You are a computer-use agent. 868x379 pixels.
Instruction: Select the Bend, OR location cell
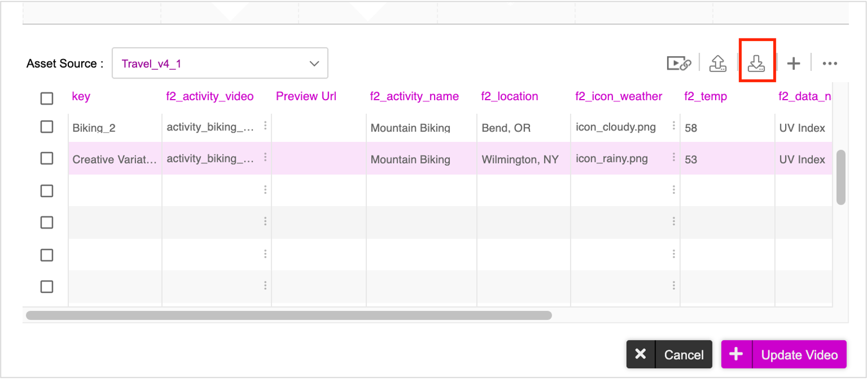[523, 128]
